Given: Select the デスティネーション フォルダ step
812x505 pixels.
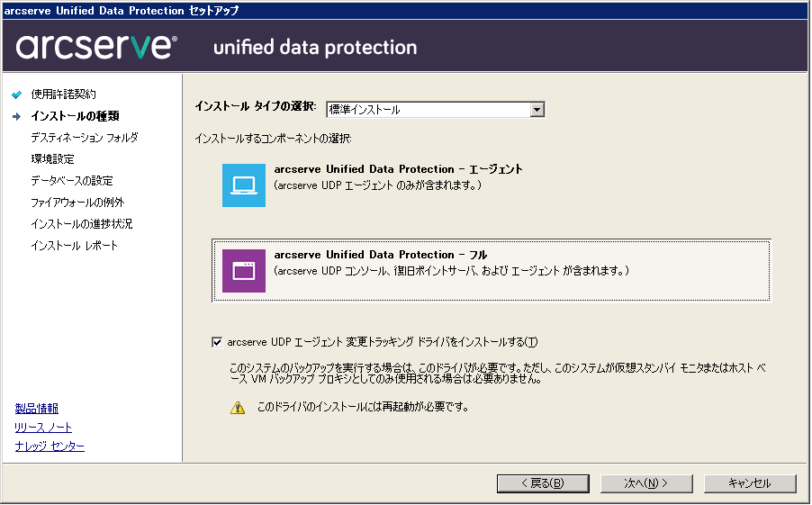Looking at the screenshot, I should pyautogui.click(x=84, y=138).
